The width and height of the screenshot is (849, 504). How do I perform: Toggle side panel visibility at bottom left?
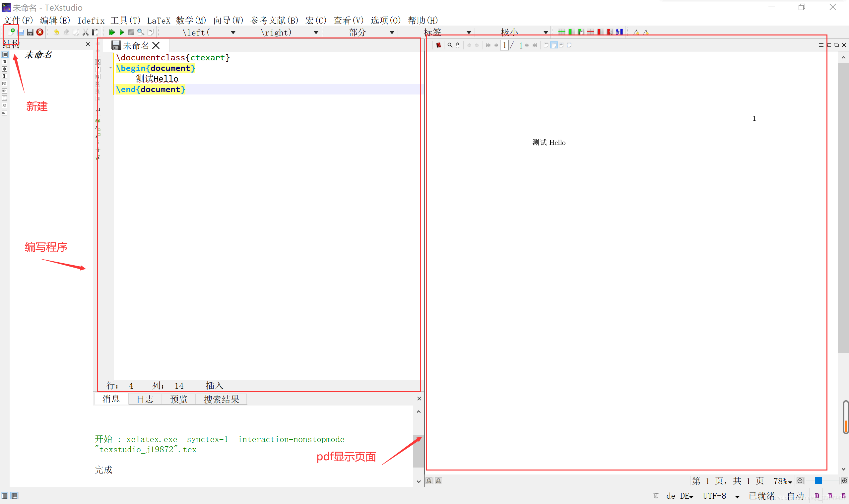(x=5, y=496)
